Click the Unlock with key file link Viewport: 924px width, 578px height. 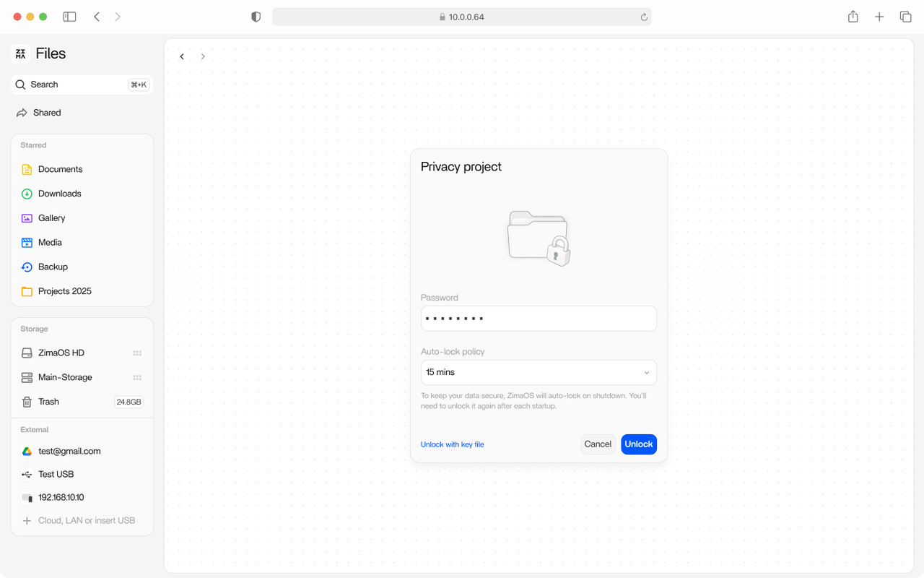[452, 444]
